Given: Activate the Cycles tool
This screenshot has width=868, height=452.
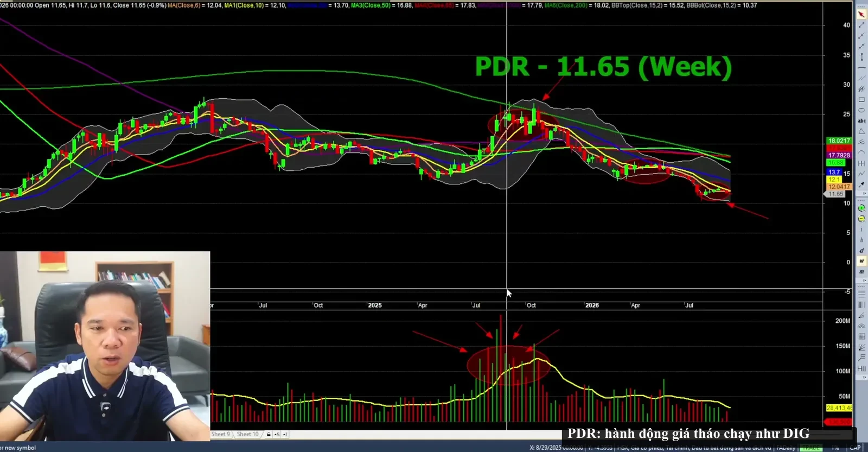Looking at the screenshot, I should coord(861,163).
